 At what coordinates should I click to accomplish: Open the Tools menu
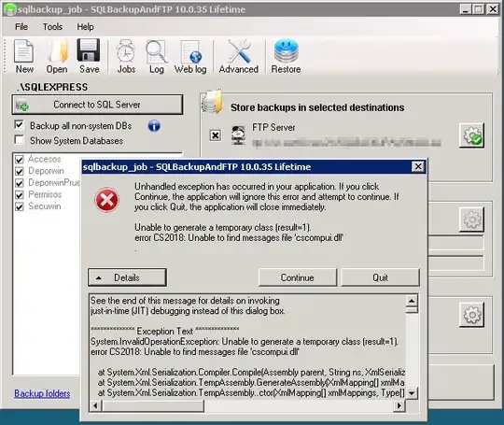coord(52,27)
